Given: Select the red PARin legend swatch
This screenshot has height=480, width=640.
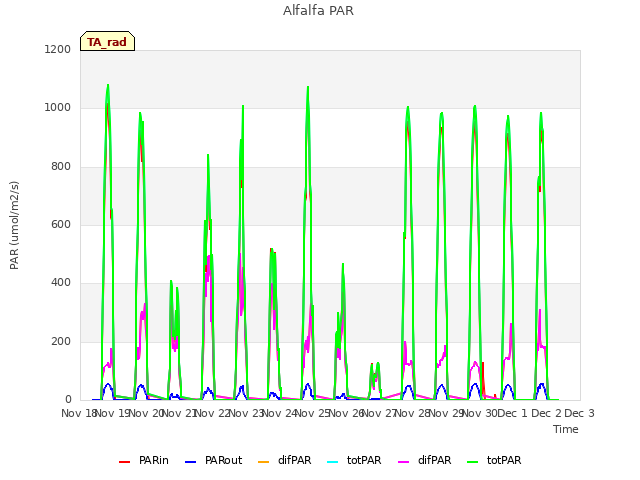Looking at the screenshot, I should (124, 462).
